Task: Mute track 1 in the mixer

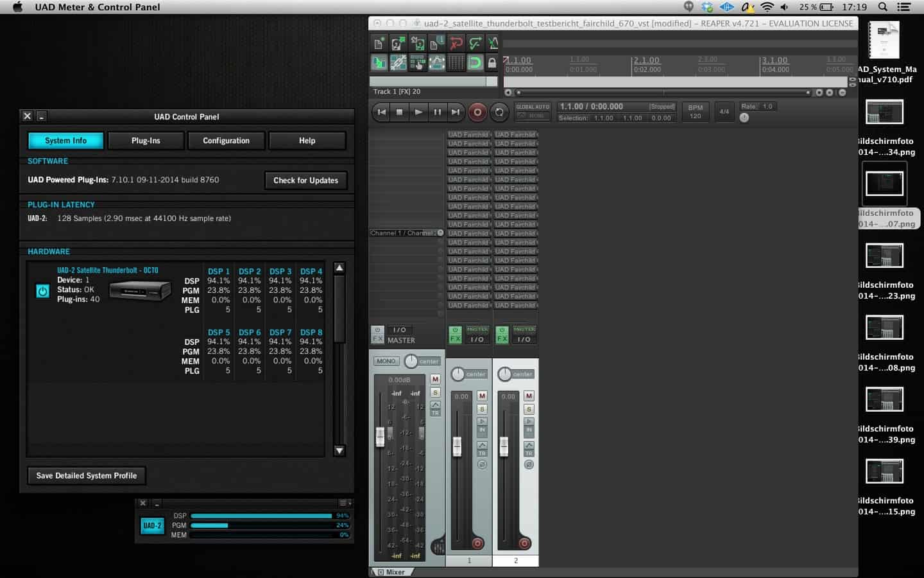Action: tap(482, 396)
